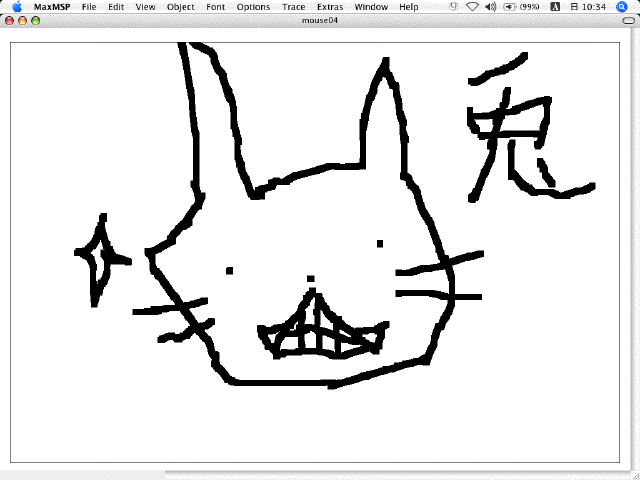Click the battery status indicator
The height and width of the screenshot is (480, 640).
pyautogui.click(x=520, y=7)
